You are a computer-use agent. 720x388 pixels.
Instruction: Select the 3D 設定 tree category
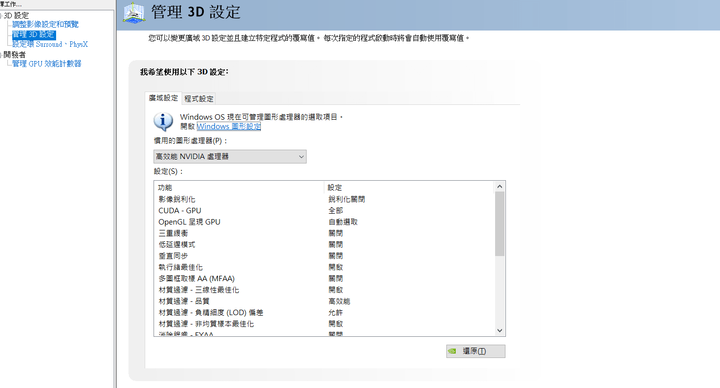click(16, 16)
